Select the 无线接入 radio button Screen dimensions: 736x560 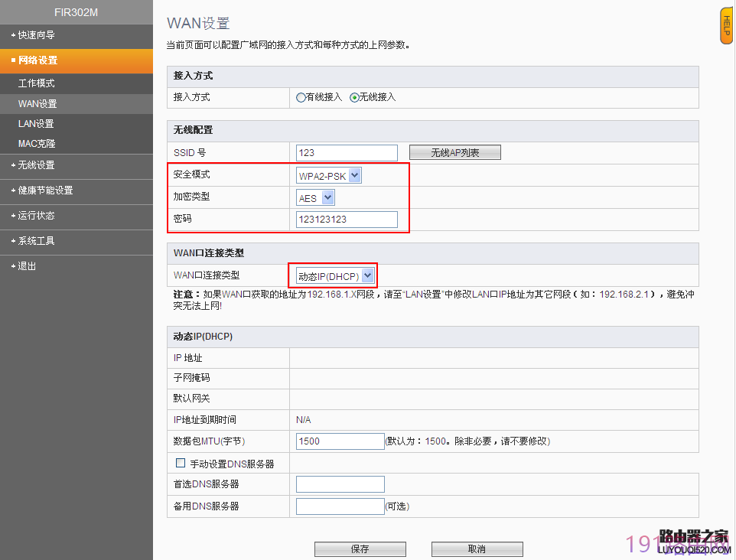[x=354, y=98]
